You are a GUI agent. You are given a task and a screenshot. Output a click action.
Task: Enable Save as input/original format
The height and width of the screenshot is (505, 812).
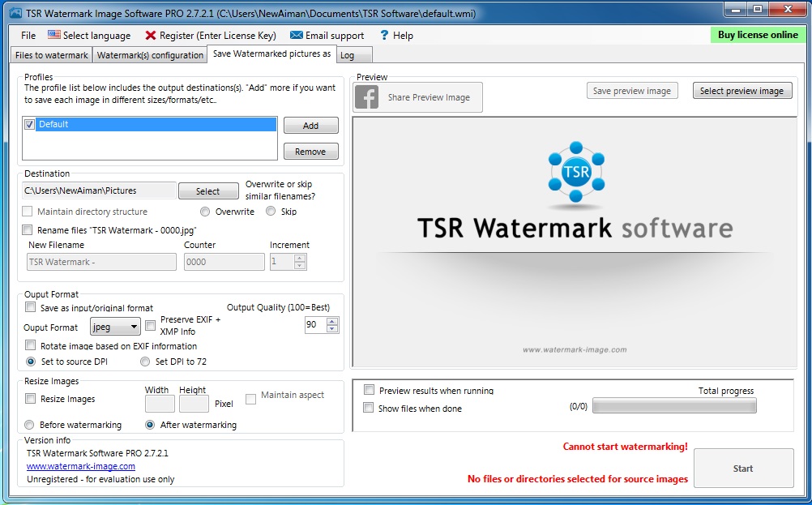coord(31,307)
